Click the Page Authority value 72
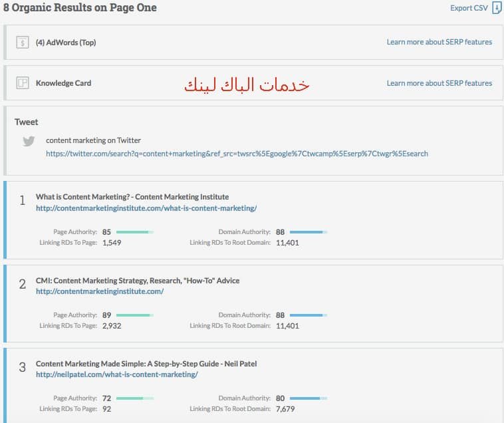 pos(106,398)
